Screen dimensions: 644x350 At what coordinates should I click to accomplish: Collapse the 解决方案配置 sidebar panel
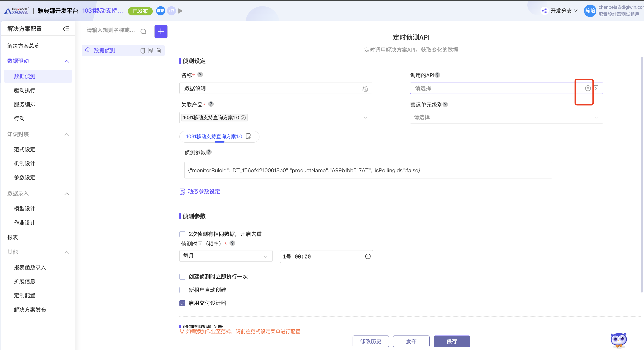coord(66,29)
